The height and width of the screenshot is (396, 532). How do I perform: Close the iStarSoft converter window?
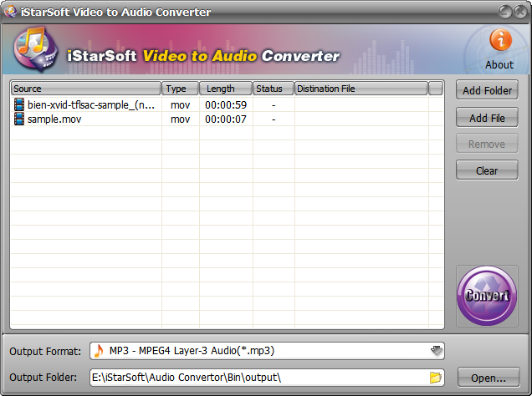click(520, 13)
